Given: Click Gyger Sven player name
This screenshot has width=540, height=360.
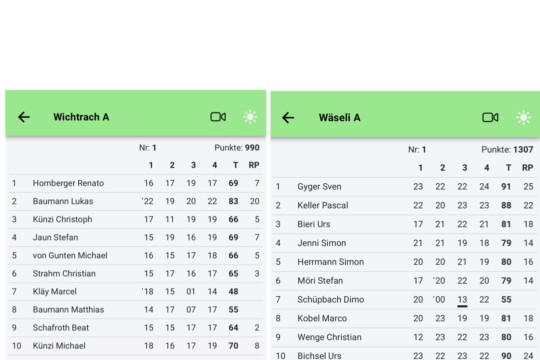Looking at the screenshot, I should pos(319,187).
